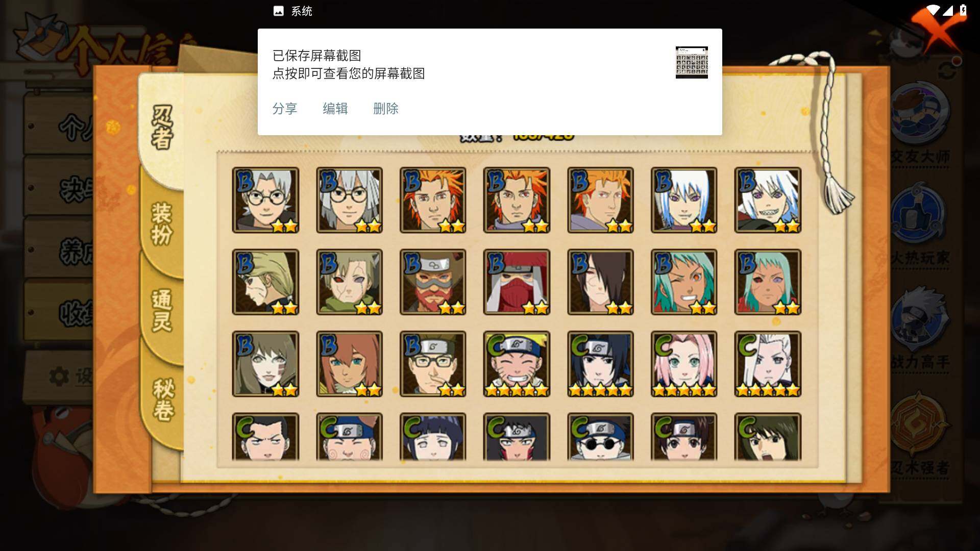Image resolution: width=980 pixels, height=551 pixels.
Task: Open Hinata's C-rank ninja portrait
Action: pos(433,437)
